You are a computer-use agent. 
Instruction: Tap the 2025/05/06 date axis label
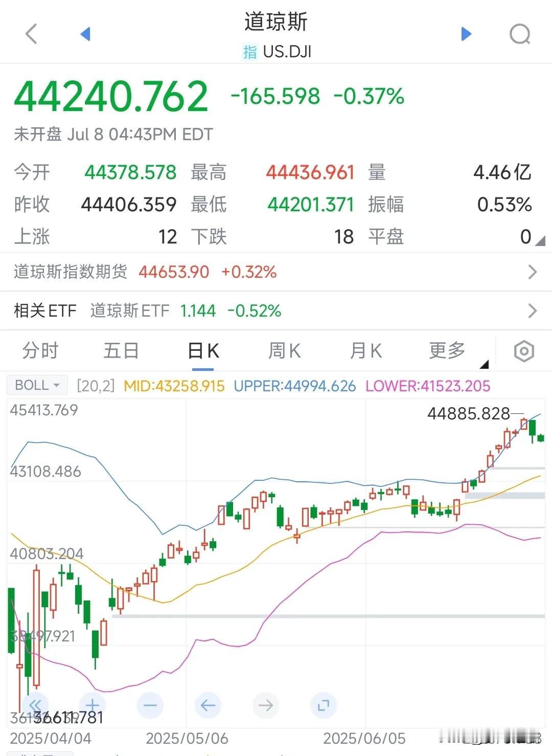187,739
